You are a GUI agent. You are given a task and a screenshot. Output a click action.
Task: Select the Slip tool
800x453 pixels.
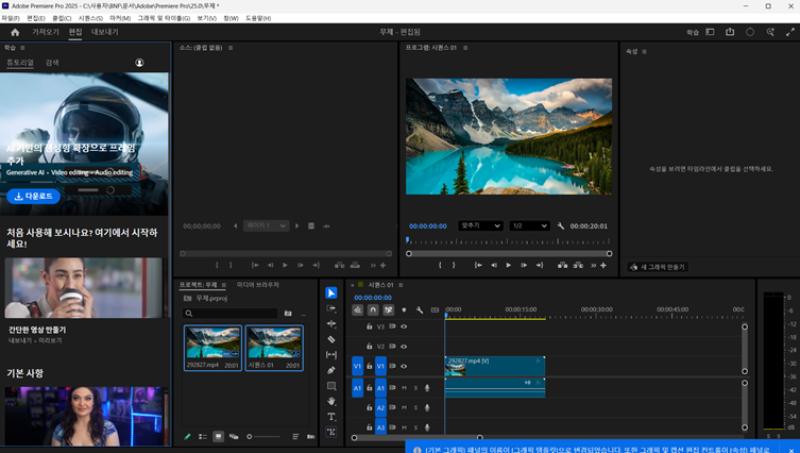coord(331,355)
